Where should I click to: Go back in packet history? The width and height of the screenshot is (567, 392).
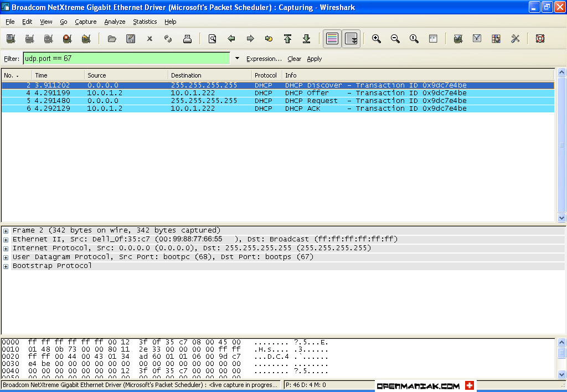(231, 39)
